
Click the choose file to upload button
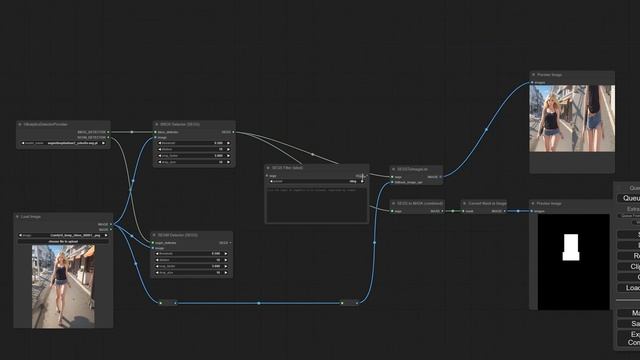tap(63, 242)
